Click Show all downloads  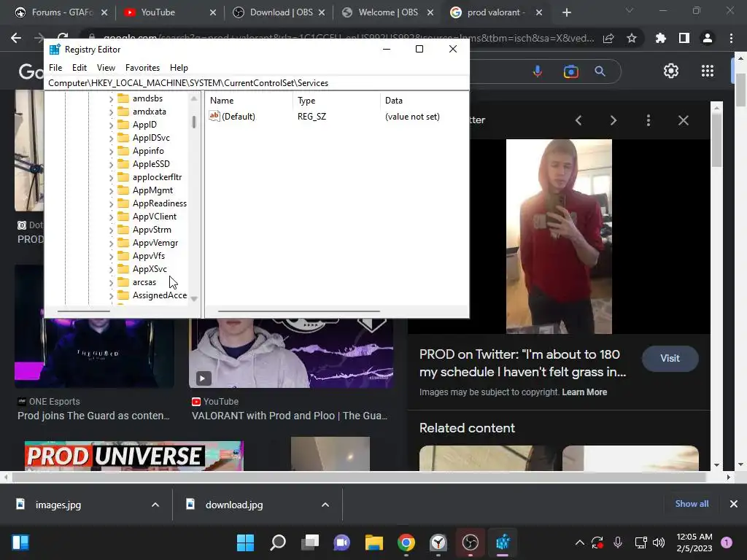click(x=692, y=504)
